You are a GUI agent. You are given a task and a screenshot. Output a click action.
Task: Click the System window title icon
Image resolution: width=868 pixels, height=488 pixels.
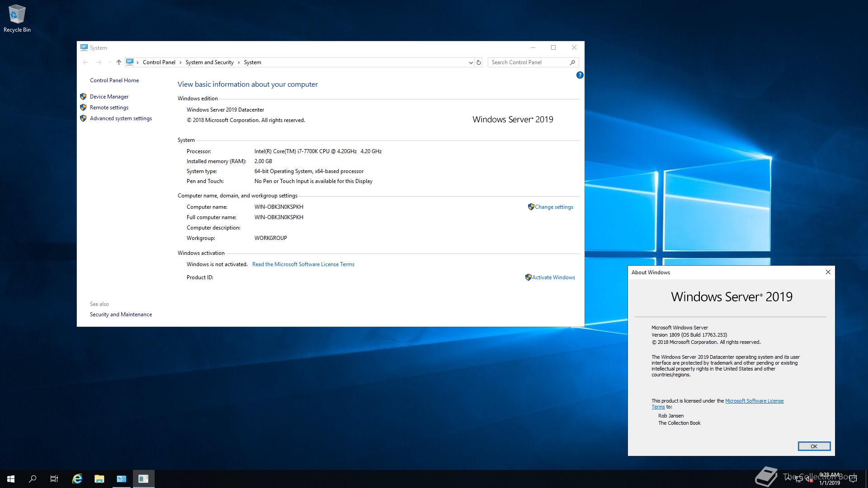pyautogui.click(x=84, y=47)
